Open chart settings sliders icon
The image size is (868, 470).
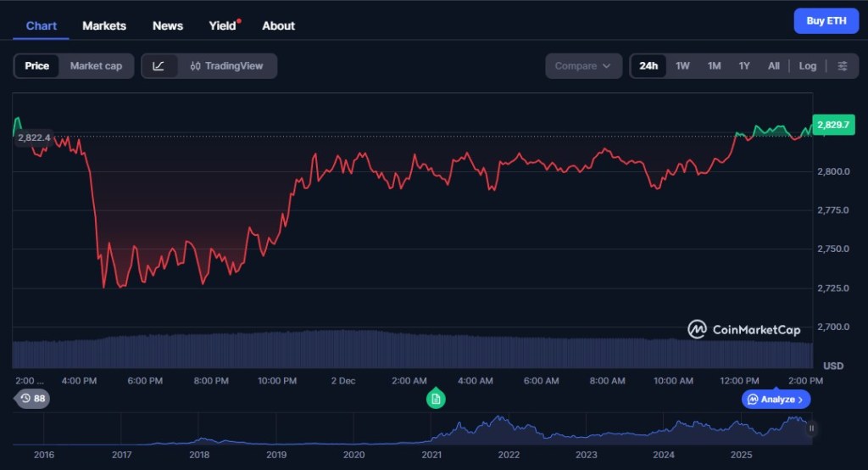coord(842,66)
